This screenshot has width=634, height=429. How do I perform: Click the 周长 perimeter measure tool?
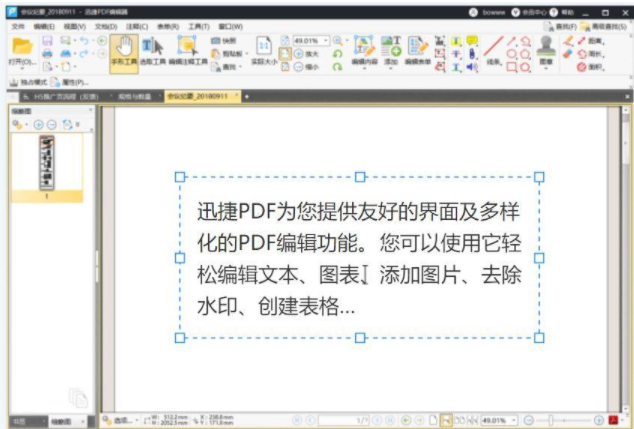point(591,54)
